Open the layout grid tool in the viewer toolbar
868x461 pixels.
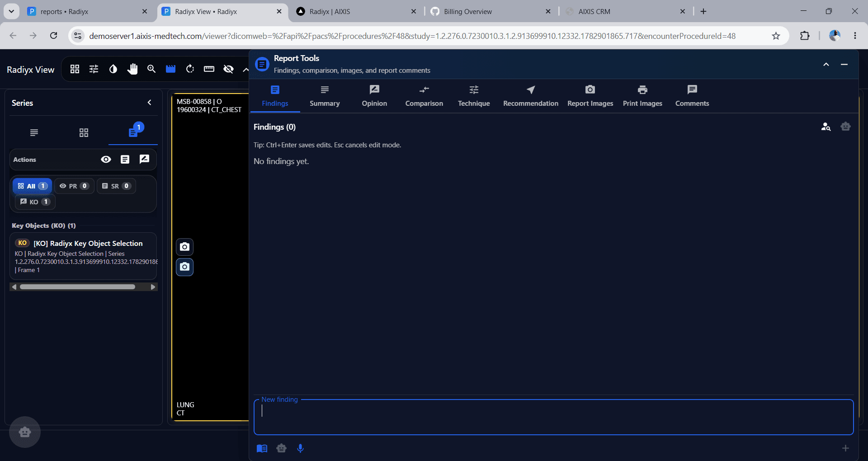click(75, 69)
